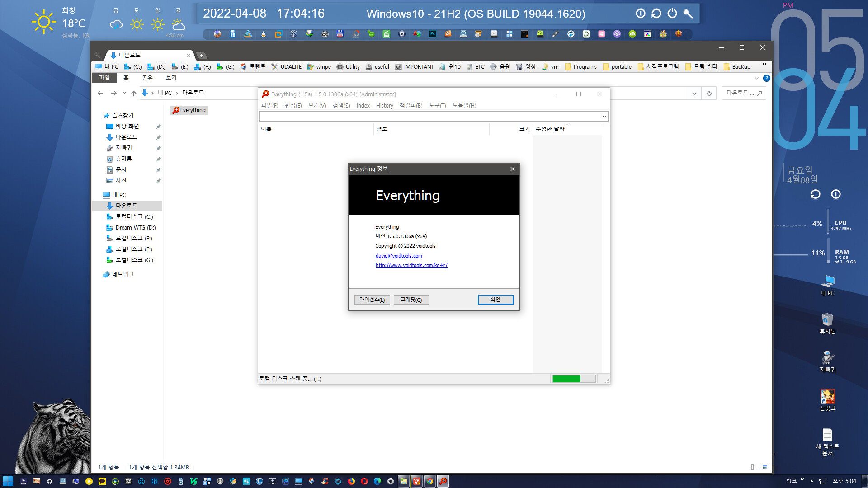Click the Opera icon on the taskbar
Viewport: 868px width, 488px height.
[364, 481]
